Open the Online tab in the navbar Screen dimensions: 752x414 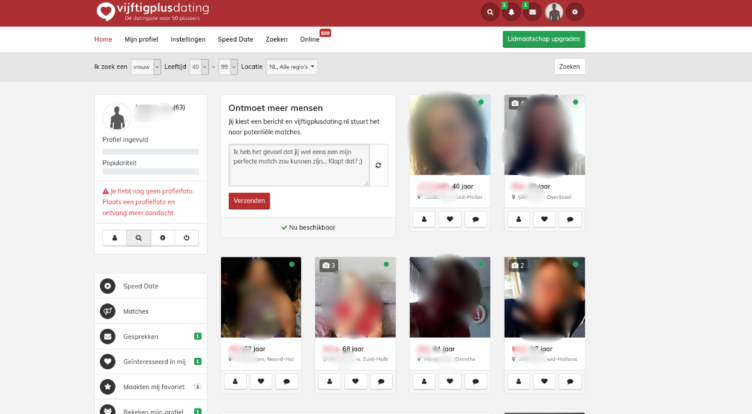(x=310, y=40)
